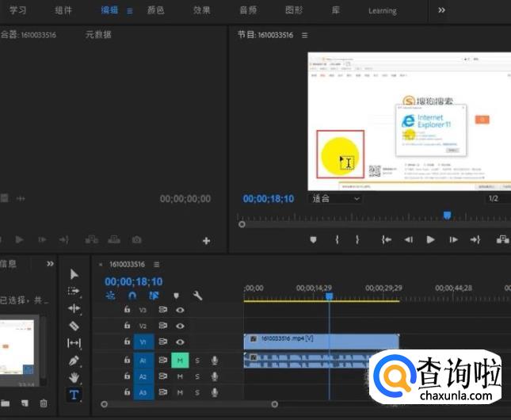
Task: Toggle lock on track V3
Action: 127,310
